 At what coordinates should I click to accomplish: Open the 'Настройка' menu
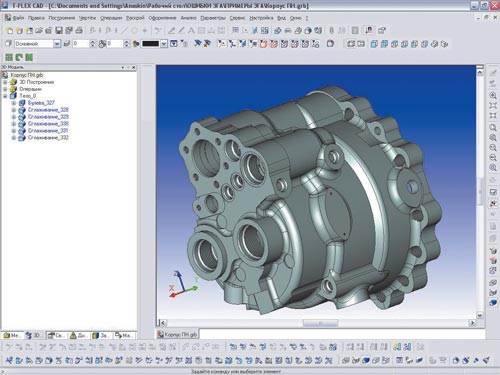(x=261, y=18)
